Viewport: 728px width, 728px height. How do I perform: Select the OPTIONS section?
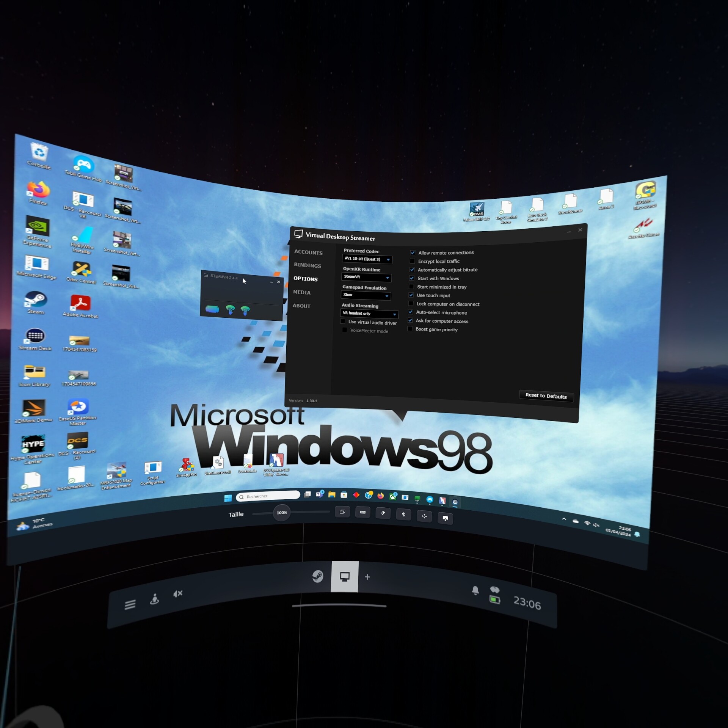point(305,279)
